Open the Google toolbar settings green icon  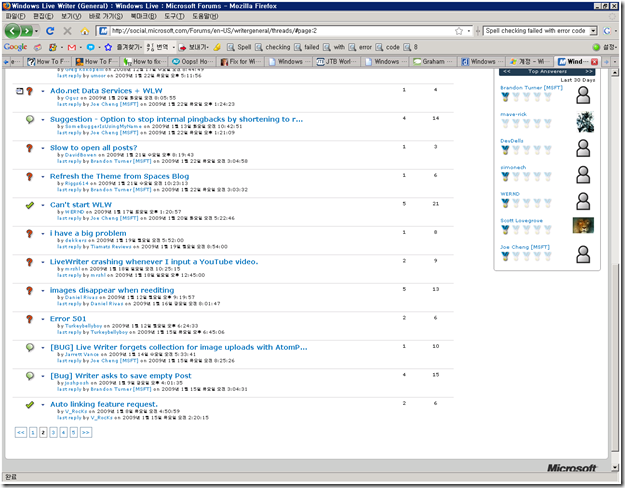596,47
